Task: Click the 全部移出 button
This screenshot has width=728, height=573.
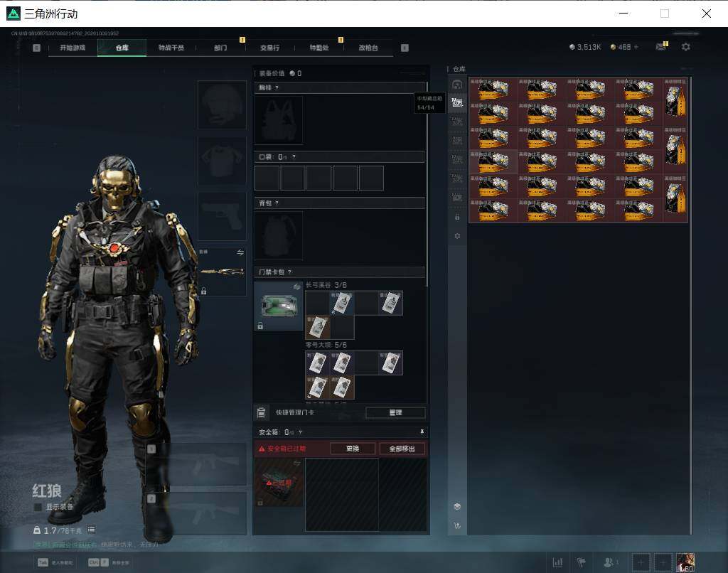Action: (x=402, y=449)
